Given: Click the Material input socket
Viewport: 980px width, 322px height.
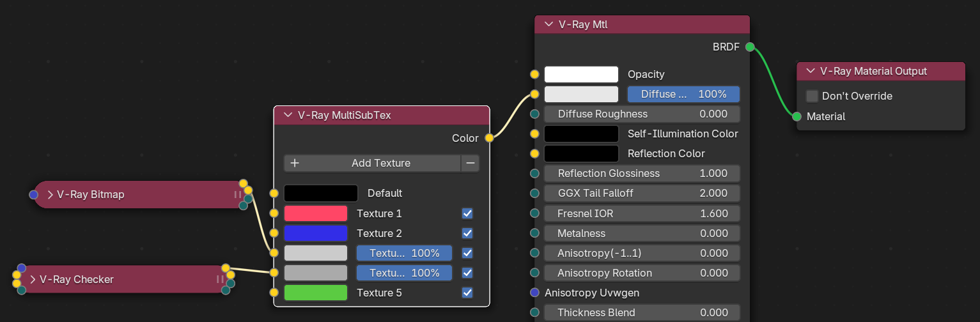Looking at the screenshot, I should 797,116.
